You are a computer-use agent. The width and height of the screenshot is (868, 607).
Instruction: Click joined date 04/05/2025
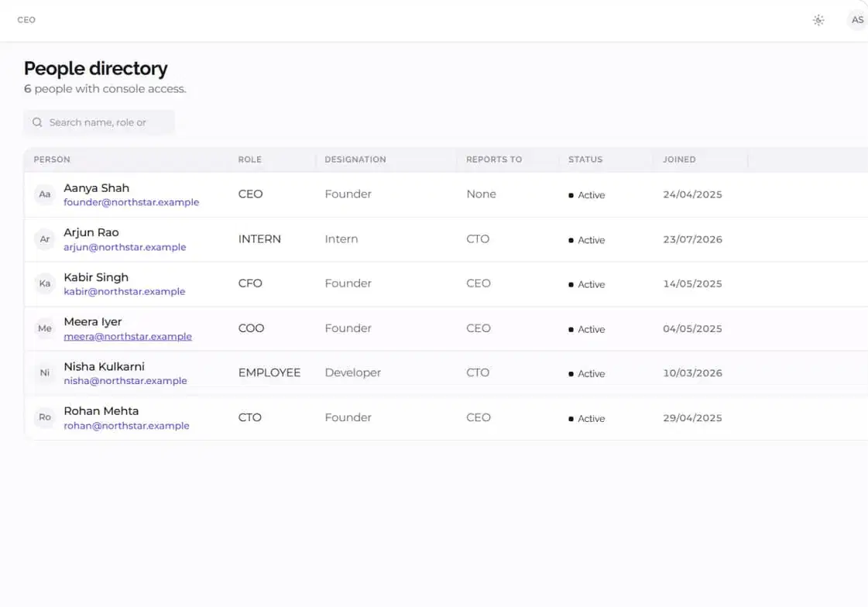tap(692, 329)
